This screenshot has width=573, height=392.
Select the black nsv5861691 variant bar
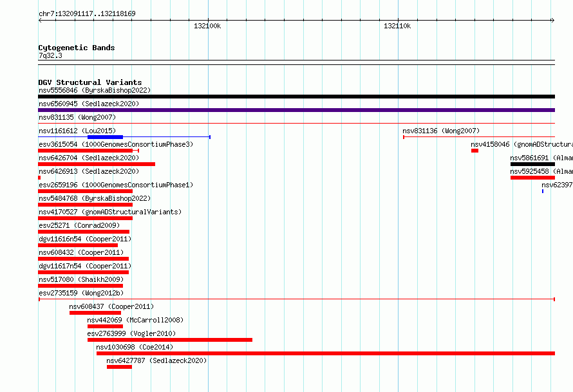pyautogui.click(x=533, y=164)
